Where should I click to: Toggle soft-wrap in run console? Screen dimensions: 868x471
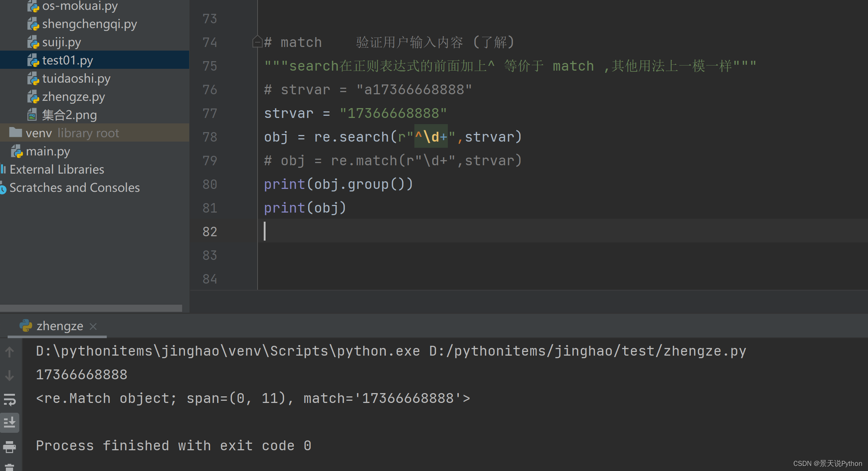(9, 399)
